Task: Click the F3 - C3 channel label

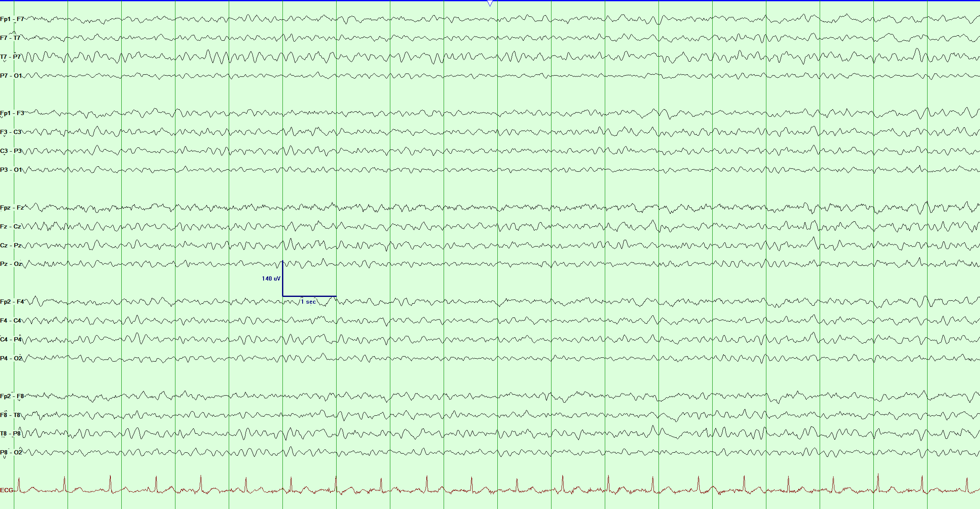Action: pyautogui.click(x=11, y=132)
